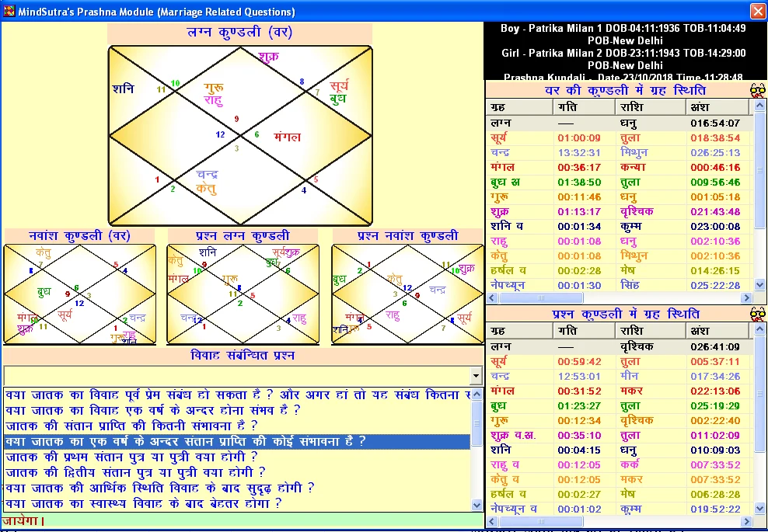Click the ग्रह column header in groom's table
Image resolution: width=768 pixels, height=532 pixels.
(520, 106)
